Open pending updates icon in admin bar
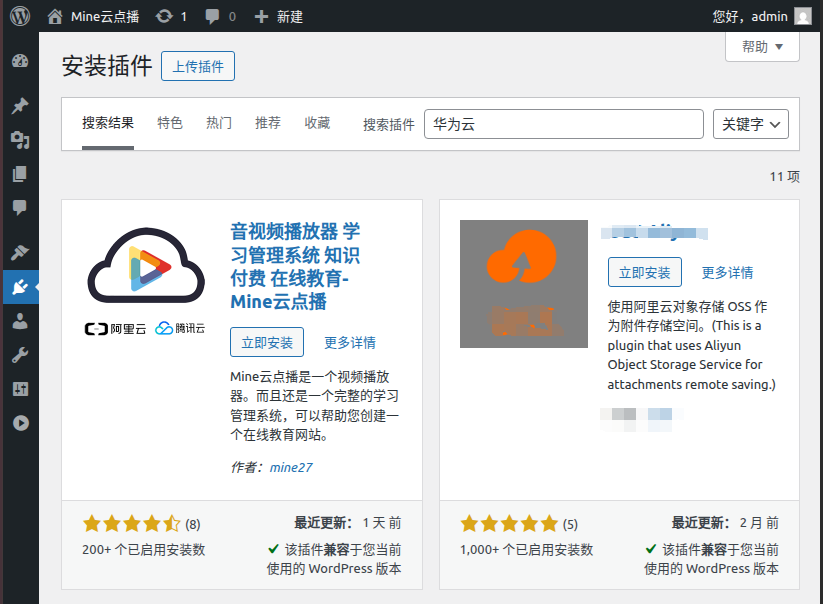The image size is (823, 604). click(x=164, y=16)
